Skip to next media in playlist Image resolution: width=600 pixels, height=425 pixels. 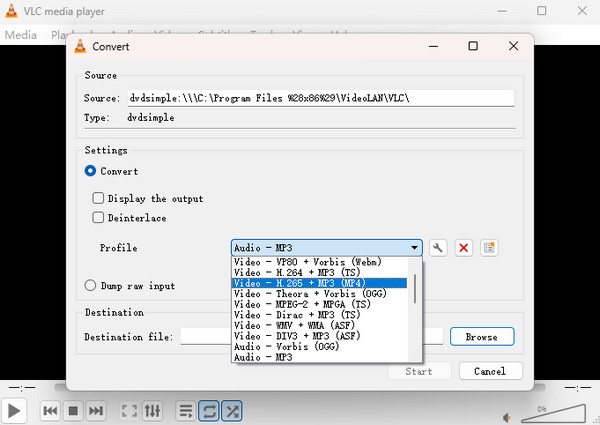(96, 411)
